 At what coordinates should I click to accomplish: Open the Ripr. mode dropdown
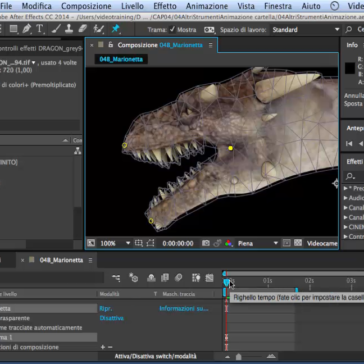click(106, 309)
